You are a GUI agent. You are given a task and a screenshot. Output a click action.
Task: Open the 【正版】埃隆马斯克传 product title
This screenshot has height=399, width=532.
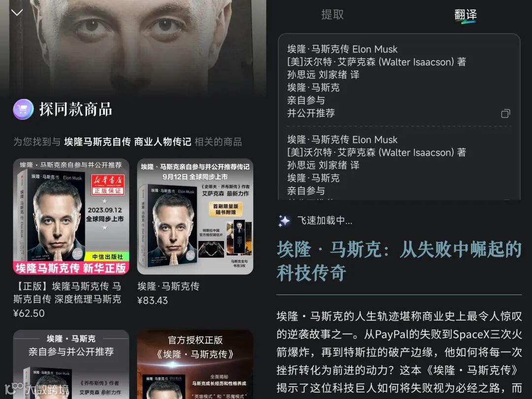(x=67, y=293)
